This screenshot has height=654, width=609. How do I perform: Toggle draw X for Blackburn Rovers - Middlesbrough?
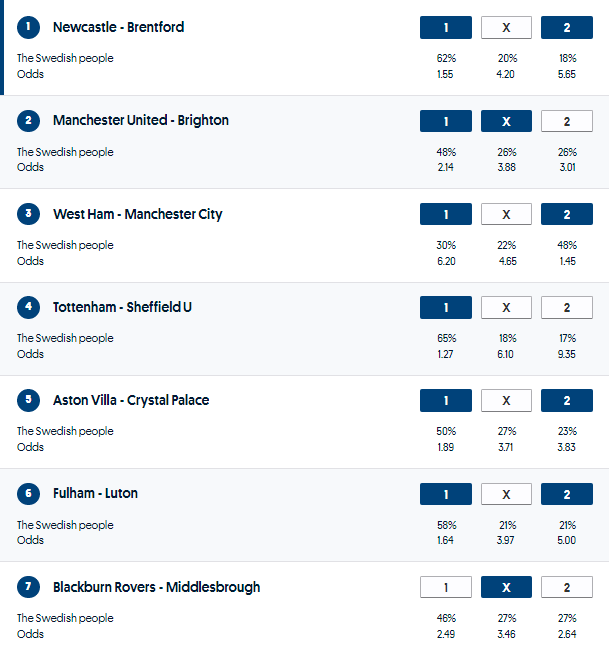tap(506, 587)
